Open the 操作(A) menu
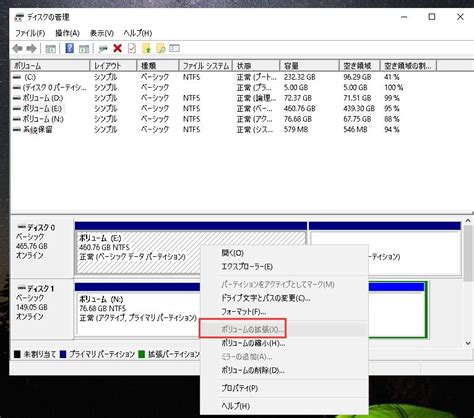This screenshot has height=418, width=474. (x=67, y=33)
